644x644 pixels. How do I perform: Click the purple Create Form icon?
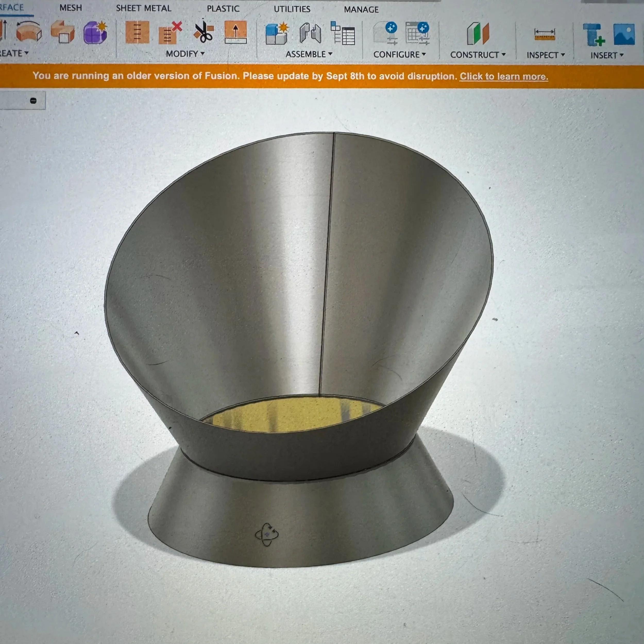click(95, 33)
